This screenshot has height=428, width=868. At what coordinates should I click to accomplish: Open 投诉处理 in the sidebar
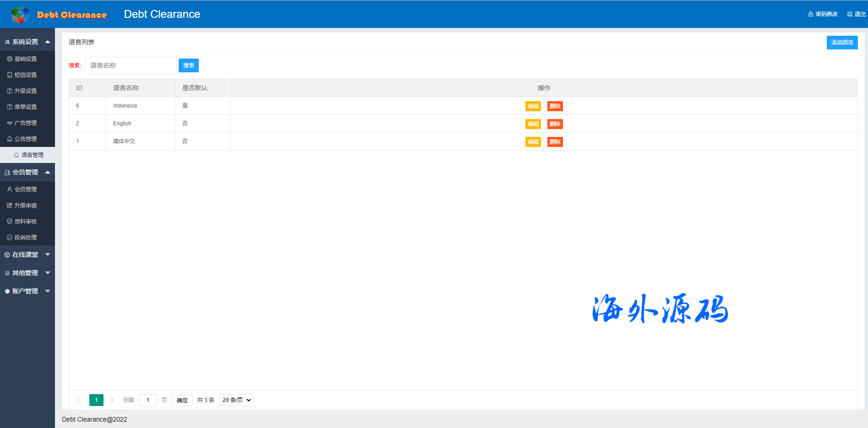coord(25,238)
